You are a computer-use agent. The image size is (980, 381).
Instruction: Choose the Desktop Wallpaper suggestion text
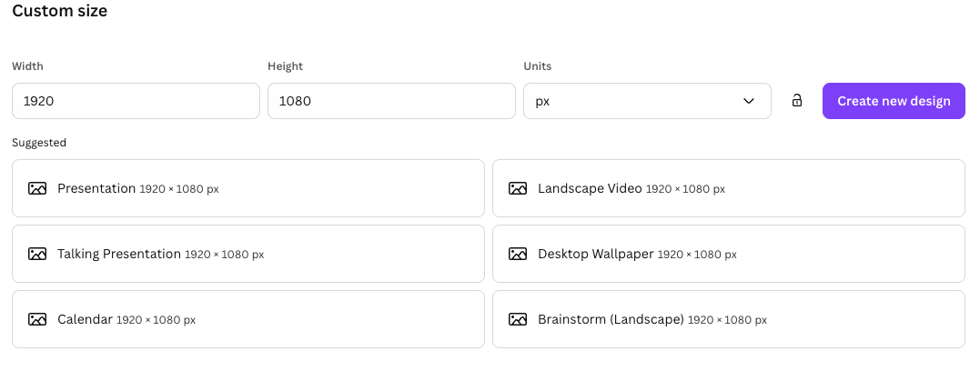(596, 255)
